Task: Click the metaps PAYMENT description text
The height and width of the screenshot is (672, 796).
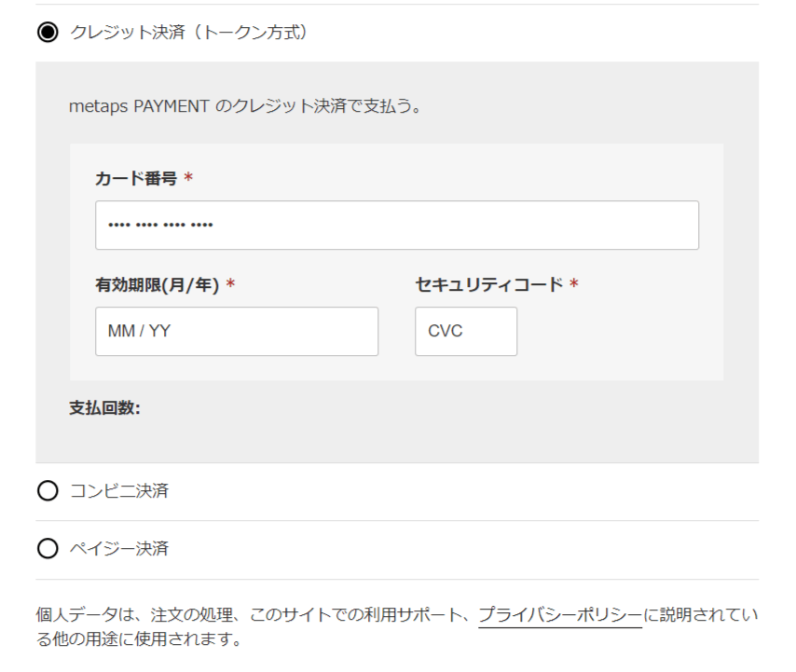Action: (x=245, y=106)
